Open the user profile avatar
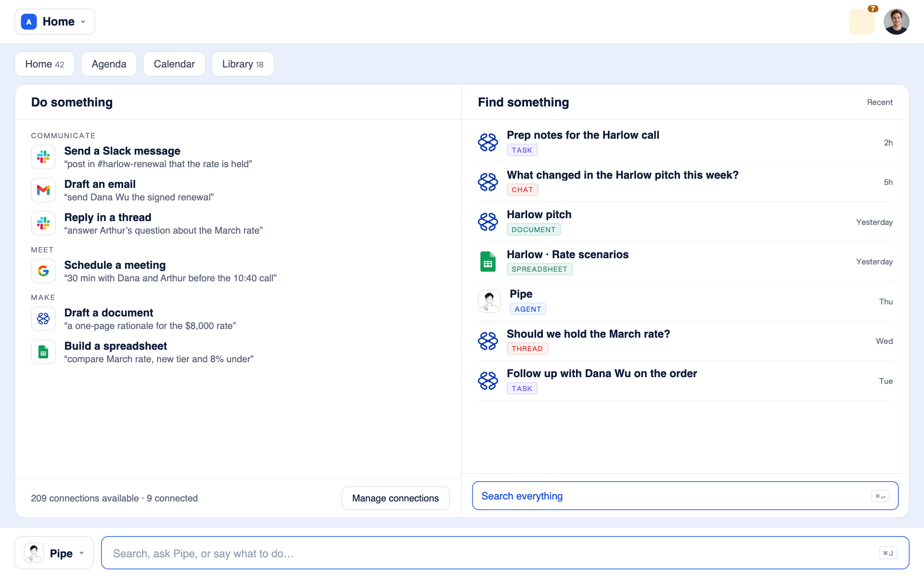The width and height of the screenshot is (924, 578). coord(897,22)
